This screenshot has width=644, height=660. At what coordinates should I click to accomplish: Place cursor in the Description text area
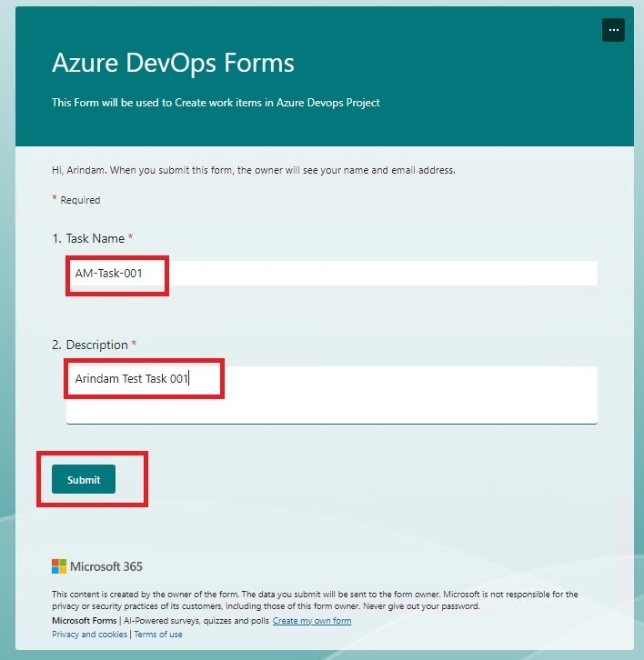pos(332,395)
